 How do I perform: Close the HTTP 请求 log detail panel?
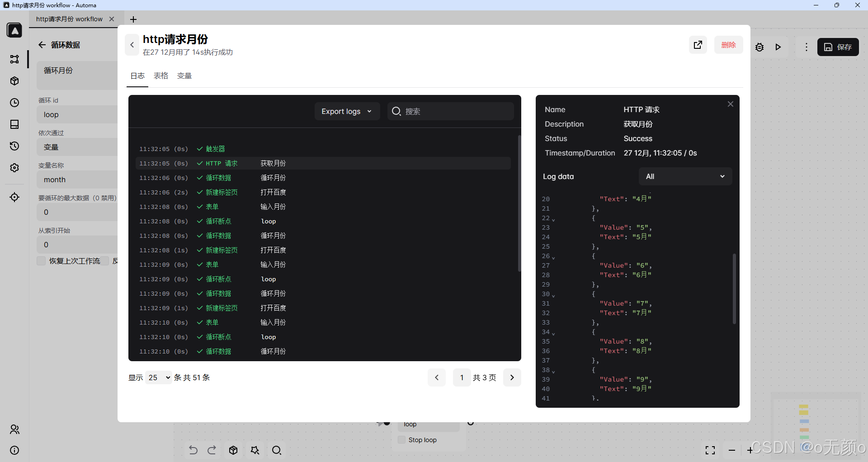point(731,104)
